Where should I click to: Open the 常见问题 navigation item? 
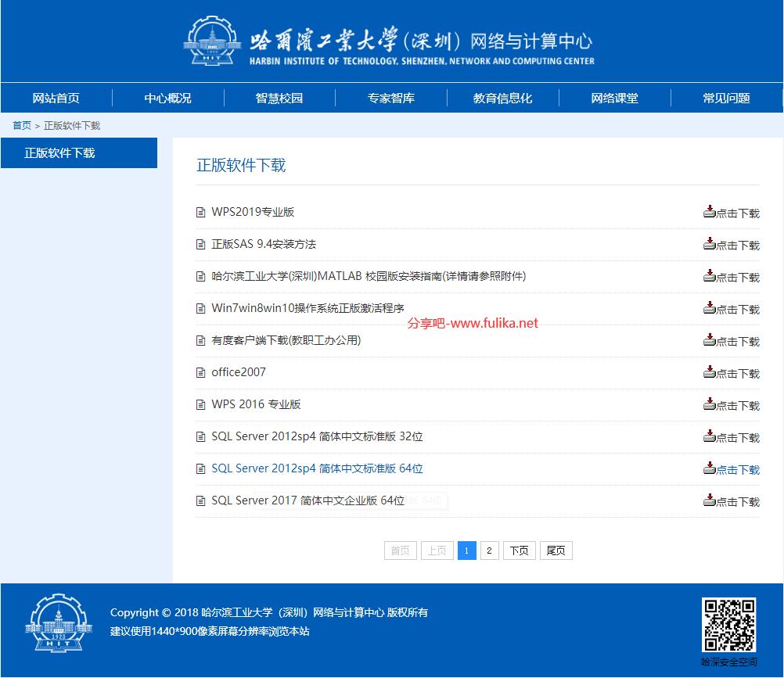(727, 98)
